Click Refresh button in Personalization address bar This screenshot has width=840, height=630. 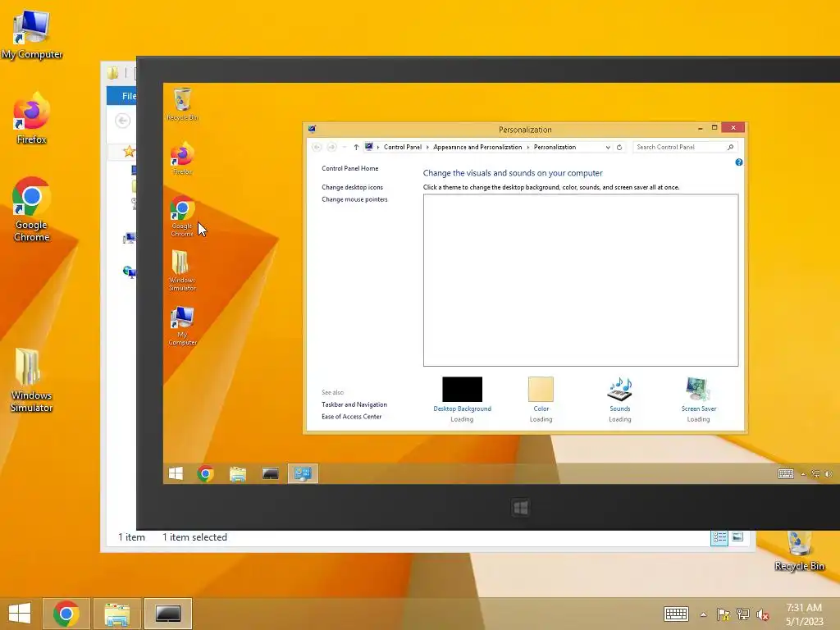[619, 148]
